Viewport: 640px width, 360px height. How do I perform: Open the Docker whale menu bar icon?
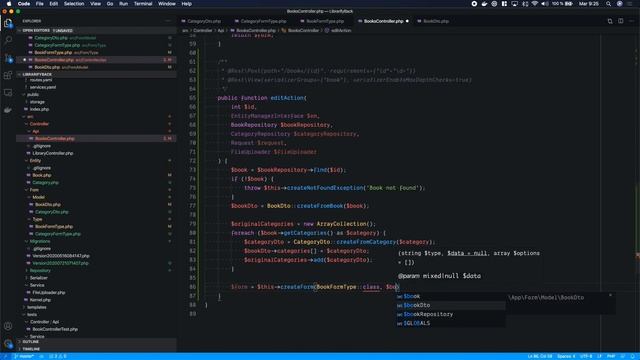tap(484, 4)
